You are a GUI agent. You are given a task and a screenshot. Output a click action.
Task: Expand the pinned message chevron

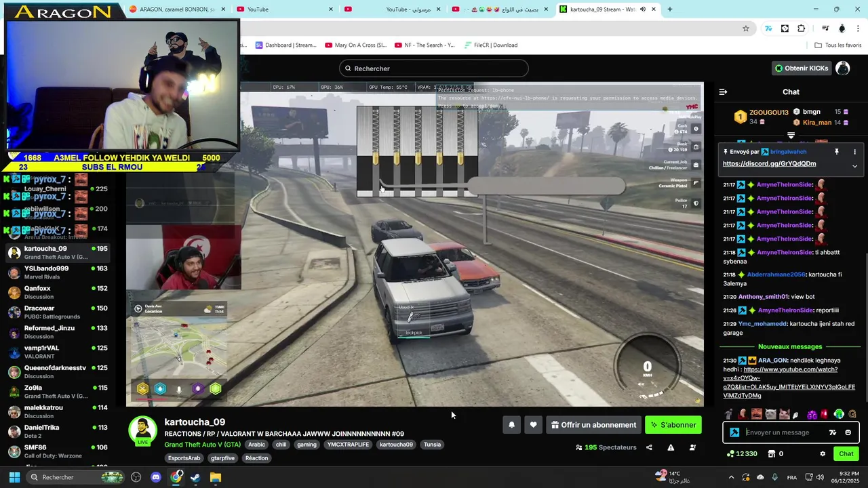(854, 166)
